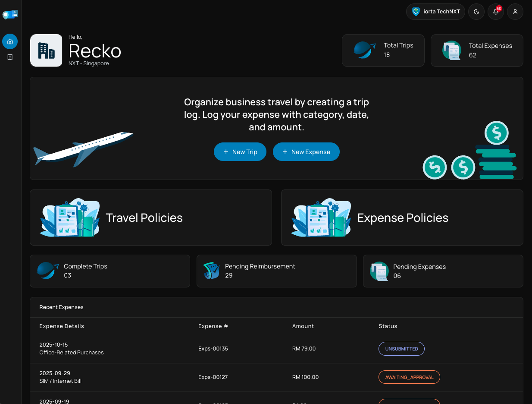Open the Total Expenses card
This screenshot has height=404, width=532.
pyautogui.click(x=477, y=50)
